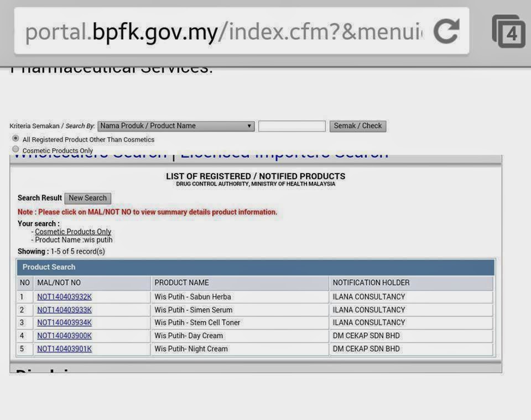Click the PRODUCT NAME column header
The height and width of the screenshot is (420, 531).
[240, 283]
